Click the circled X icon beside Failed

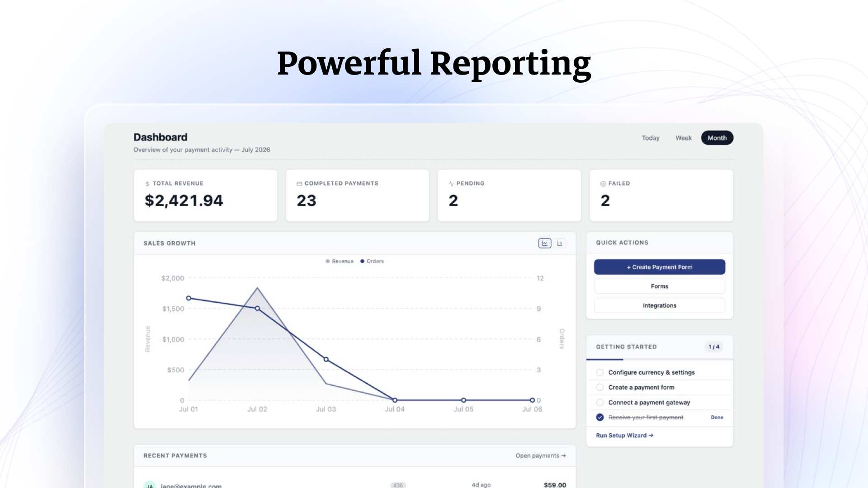[603, 183]
